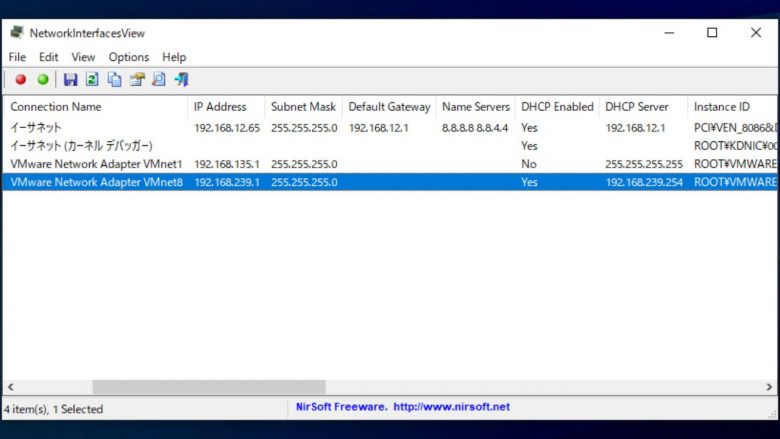780x439 pixels.
Task: Click IP address 192.168.239.1 cell
Action: [x=227, y=182]
